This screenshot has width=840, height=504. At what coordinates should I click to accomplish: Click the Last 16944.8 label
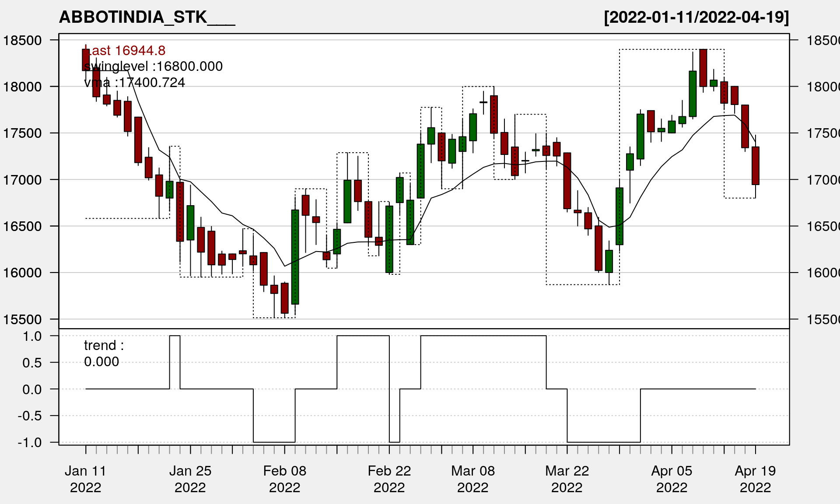coord(125,51)
